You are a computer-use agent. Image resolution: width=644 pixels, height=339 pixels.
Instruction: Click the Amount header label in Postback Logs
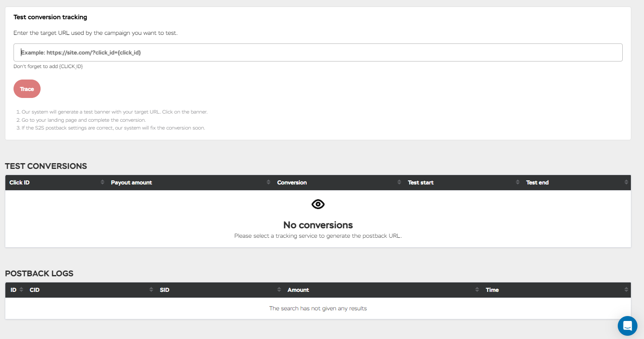coord(298,290)
